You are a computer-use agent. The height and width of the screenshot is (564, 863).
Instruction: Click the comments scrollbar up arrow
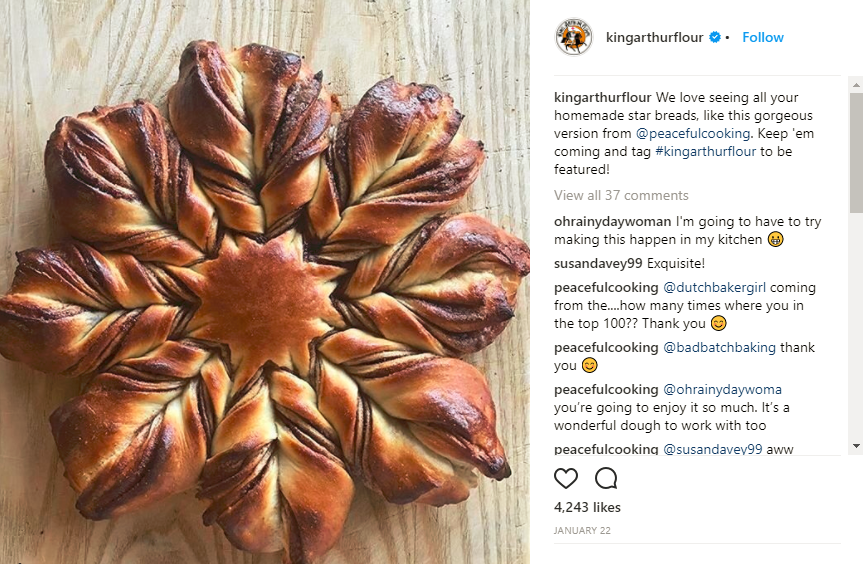tap(856, 87)
